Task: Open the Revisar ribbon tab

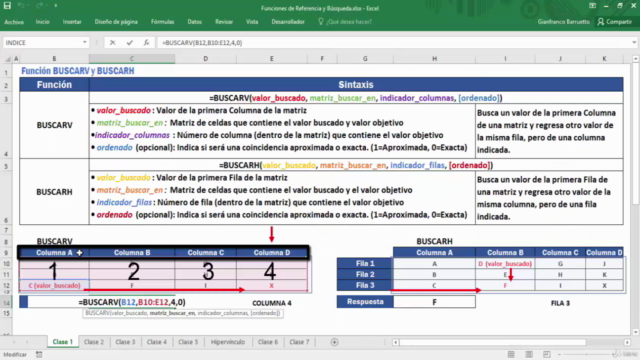Action: [x=224, y=22]
